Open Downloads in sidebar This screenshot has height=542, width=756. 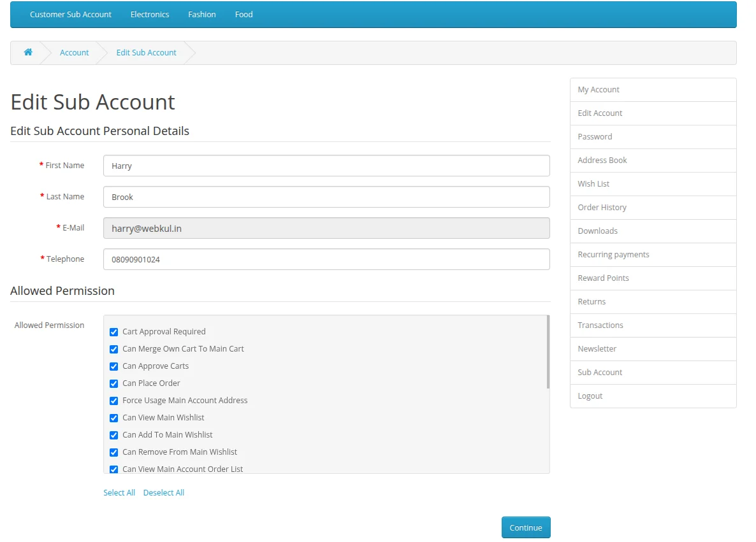[653, 231]
